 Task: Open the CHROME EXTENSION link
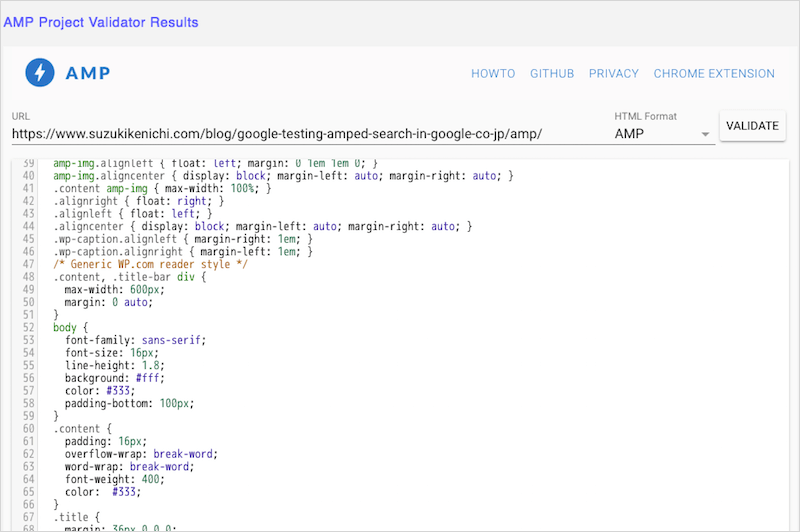point(714,73)
